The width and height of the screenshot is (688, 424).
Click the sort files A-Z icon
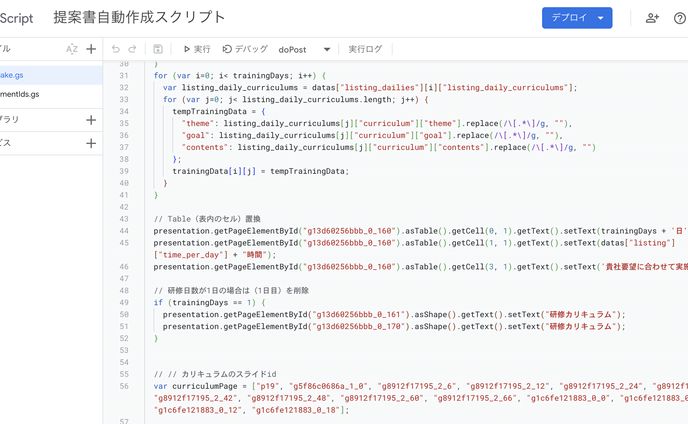click(x=71, y=49)
